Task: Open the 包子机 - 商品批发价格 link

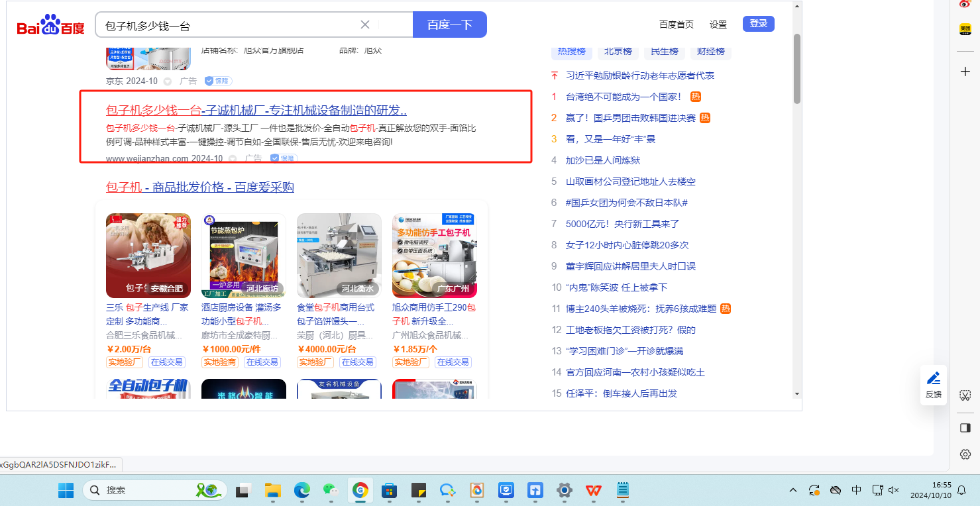Action: coord(199,187)
